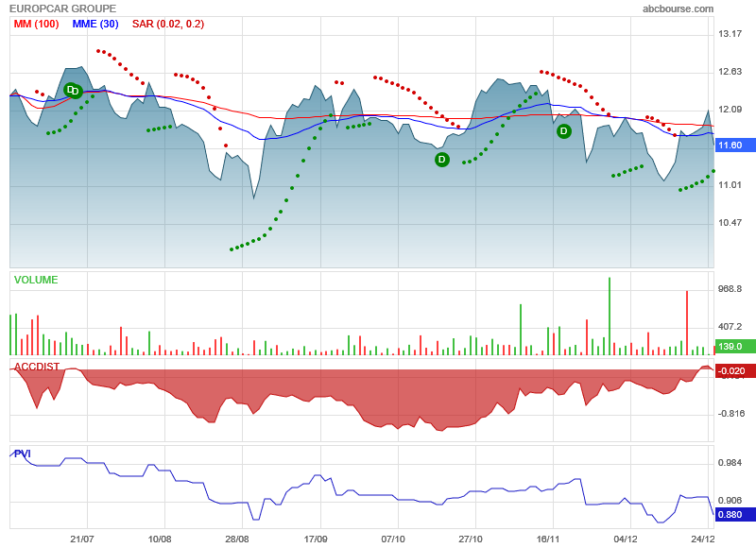The image size is (756, 548).
Task: Click the 04/12 date axis label
Action: (626, 539)
